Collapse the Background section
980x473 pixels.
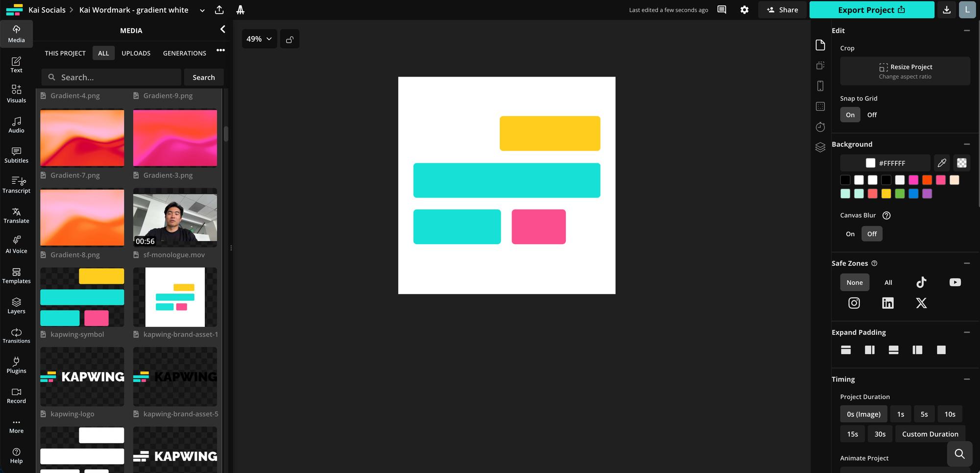tap(967, 144)
